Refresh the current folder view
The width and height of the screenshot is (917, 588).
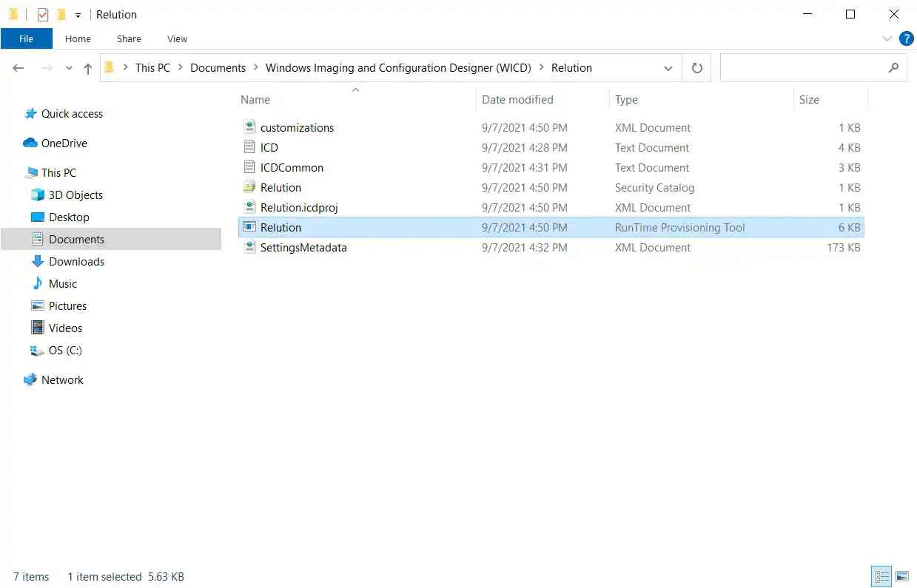696,68
